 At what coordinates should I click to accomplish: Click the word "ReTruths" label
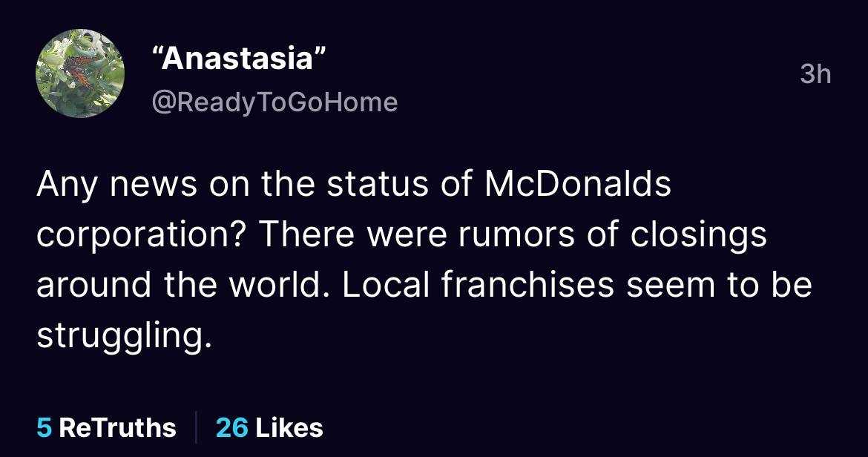click(x=117, y=427)
